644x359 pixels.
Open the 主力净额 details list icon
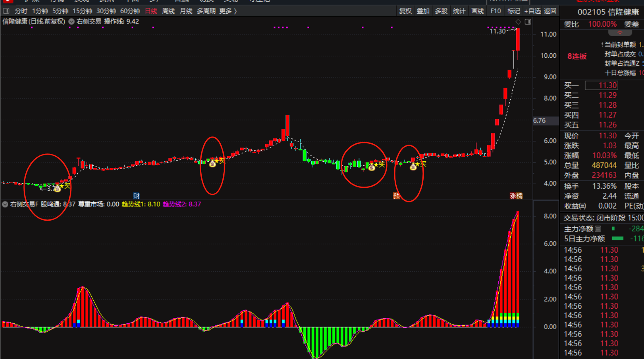[598, 229]
